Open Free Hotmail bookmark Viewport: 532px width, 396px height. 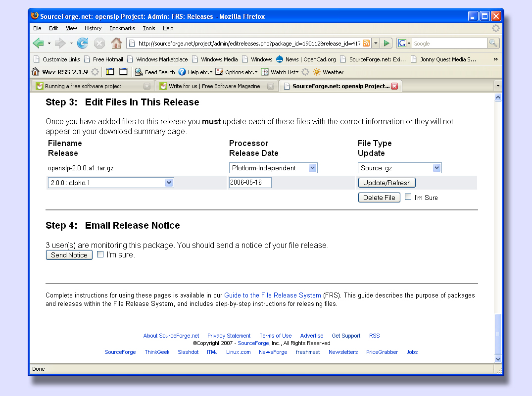[103, 59]
